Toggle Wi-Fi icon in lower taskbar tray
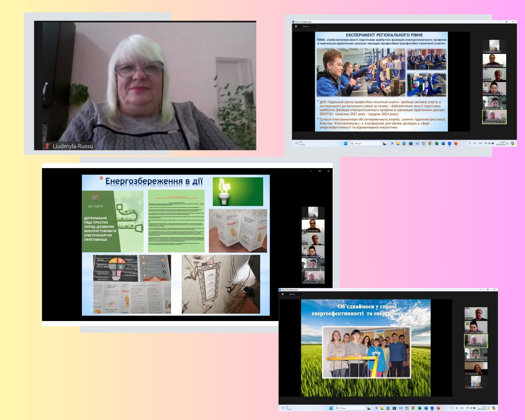The image size is (525, 420). coord(467,408)
